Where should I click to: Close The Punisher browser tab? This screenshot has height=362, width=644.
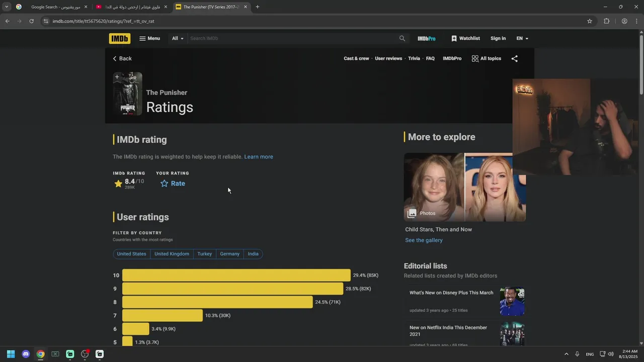[246, 7]
